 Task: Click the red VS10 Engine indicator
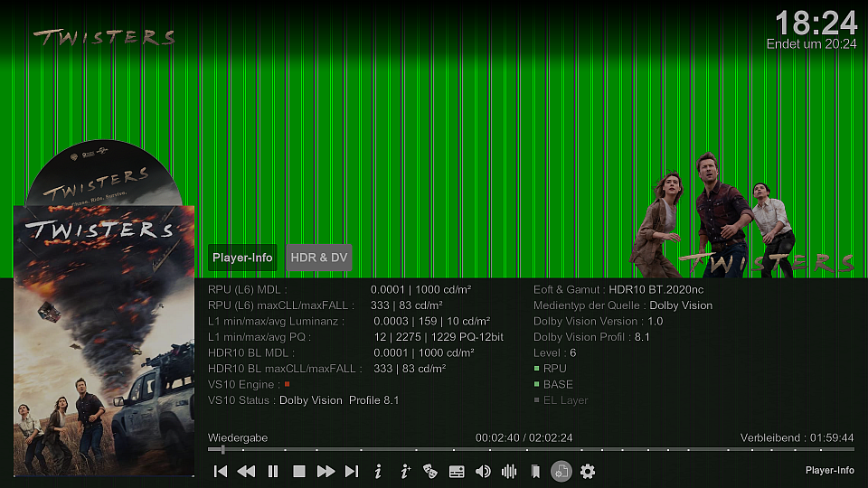[287, 384]
